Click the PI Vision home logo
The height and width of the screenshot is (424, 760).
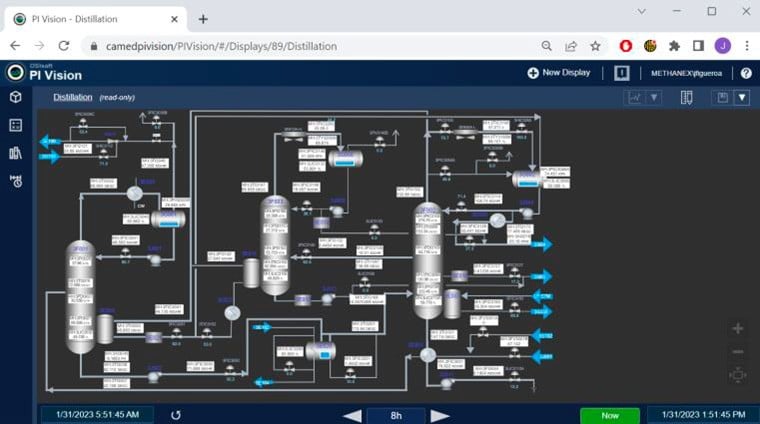point(45,73)
